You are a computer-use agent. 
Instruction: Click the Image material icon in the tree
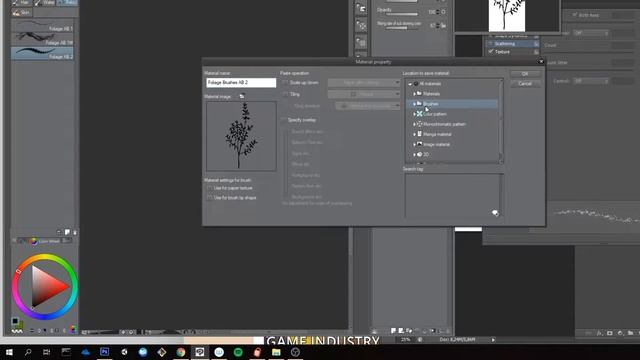(419, 144)
